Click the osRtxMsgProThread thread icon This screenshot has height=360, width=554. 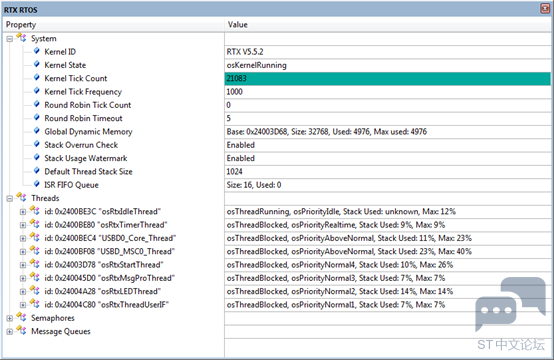pyautogui.click(x=35, y=277)
